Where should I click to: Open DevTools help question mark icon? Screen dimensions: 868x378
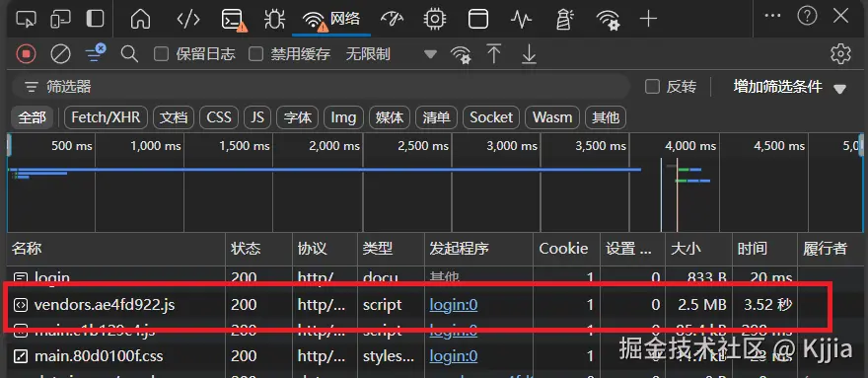tap(807, 16)
